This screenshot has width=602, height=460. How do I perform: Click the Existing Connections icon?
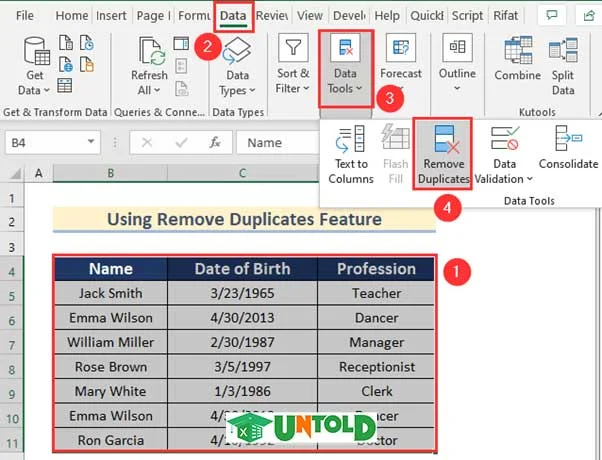[x=86, y=64]
